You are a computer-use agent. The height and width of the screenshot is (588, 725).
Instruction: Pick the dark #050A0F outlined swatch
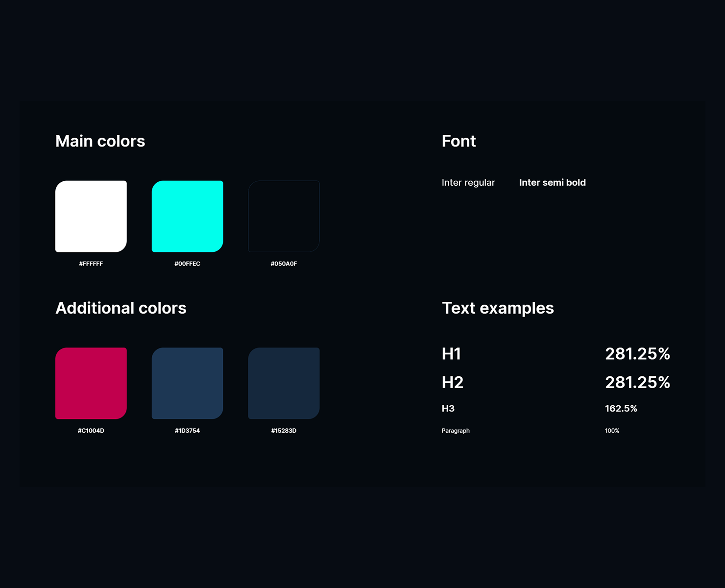coord(284,216)
